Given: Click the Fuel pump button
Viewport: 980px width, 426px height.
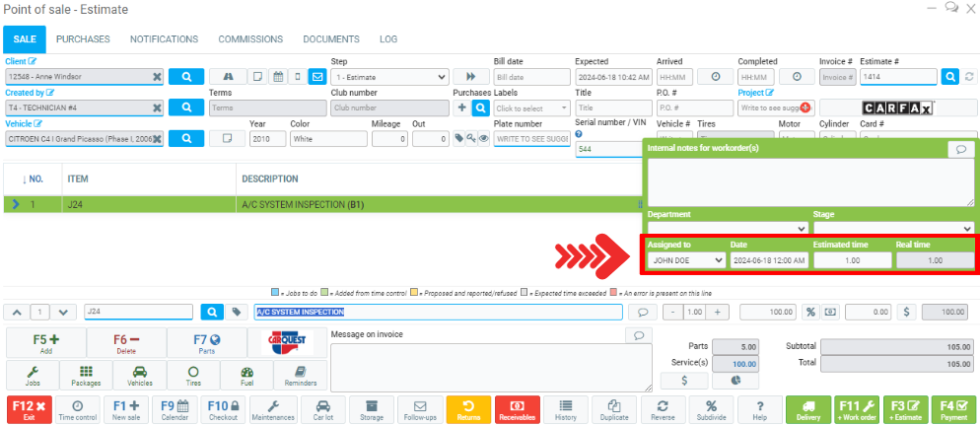Looking at the screenshot, I should [x=246, y=375].
